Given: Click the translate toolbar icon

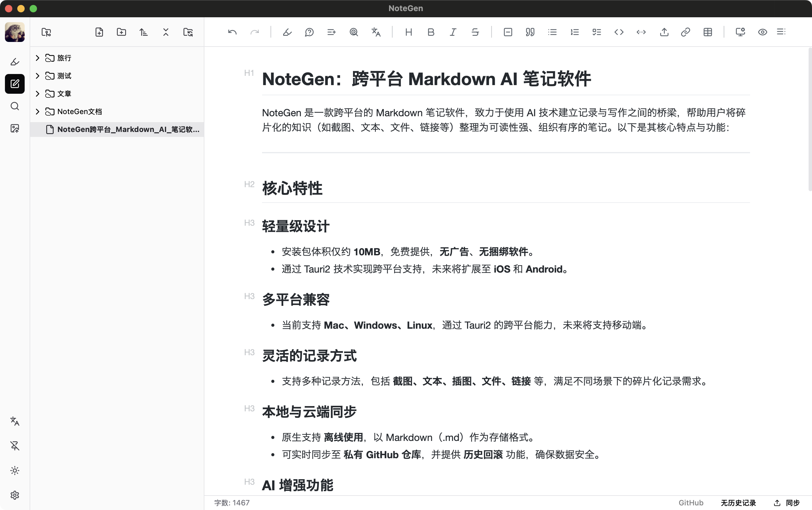Looking at the screenshot, I should 376,32.
